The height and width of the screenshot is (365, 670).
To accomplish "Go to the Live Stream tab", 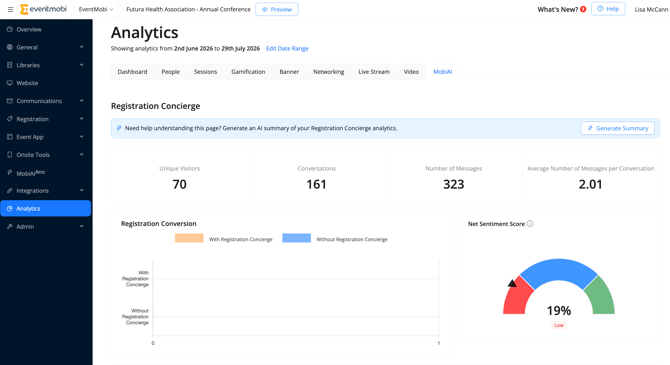I will tap(374, 72).
